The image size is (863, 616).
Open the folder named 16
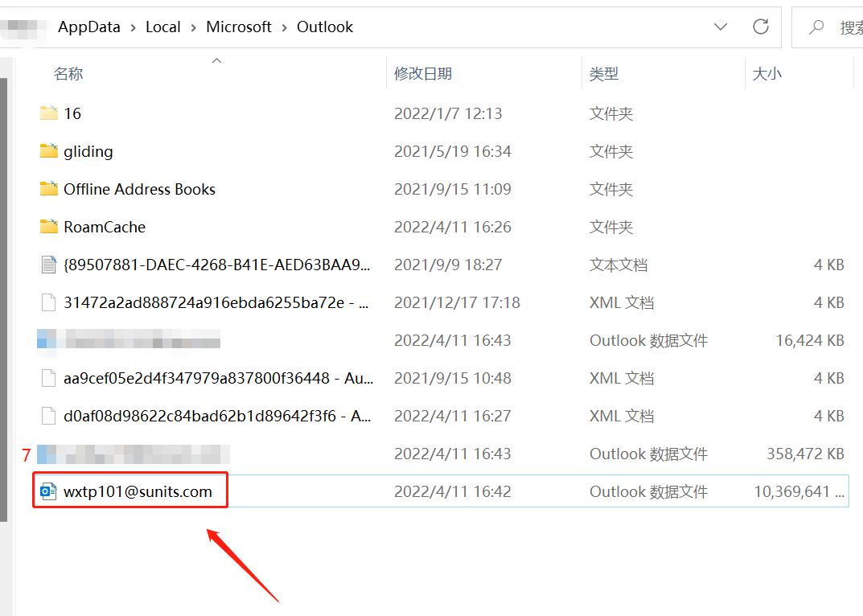tap(72, 113)
